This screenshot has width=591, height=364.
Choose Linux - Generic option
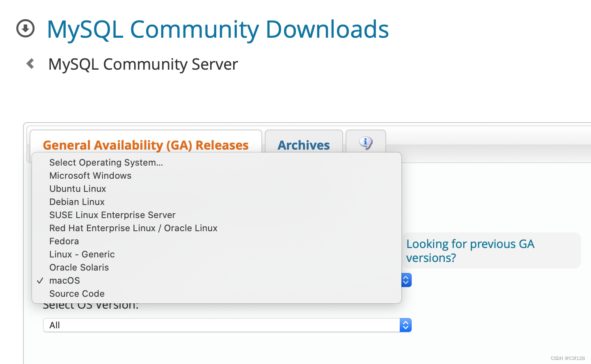[x=217, y=254]
